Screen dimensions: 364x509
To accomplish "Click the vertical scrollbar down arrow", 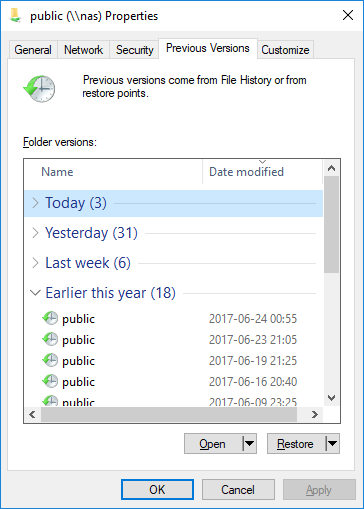I will point(331,398).
